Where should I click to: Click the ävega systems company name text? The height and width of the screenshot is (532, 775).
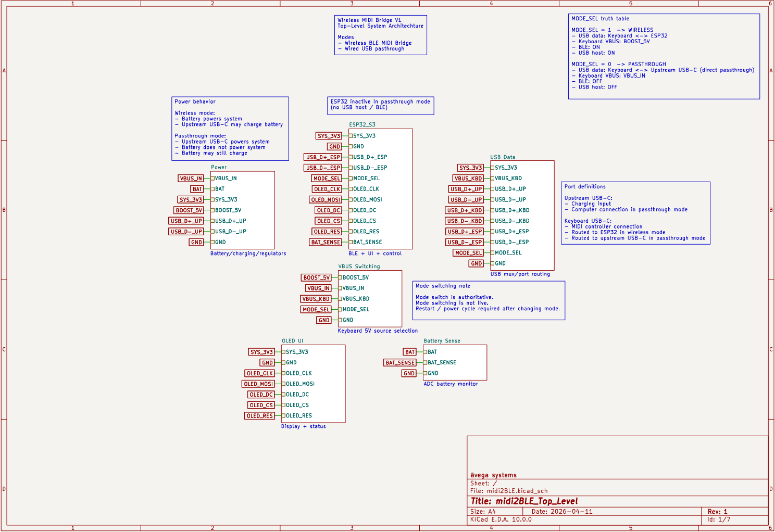(493, 475)
